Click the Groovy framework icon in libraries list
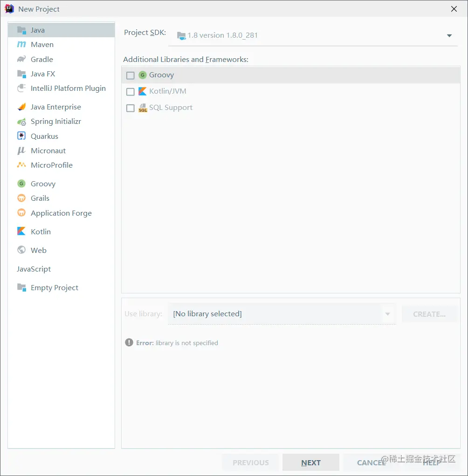This screenshot has width=468, height=476. (x=143, y=75)
